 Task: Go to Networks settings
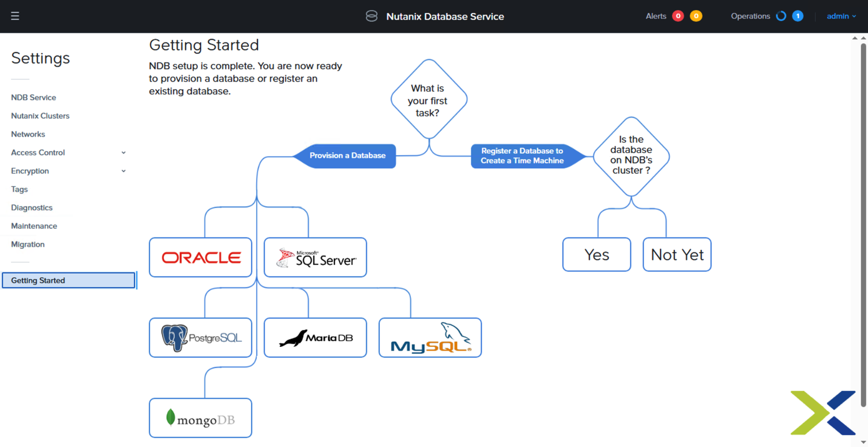[28, 134]
